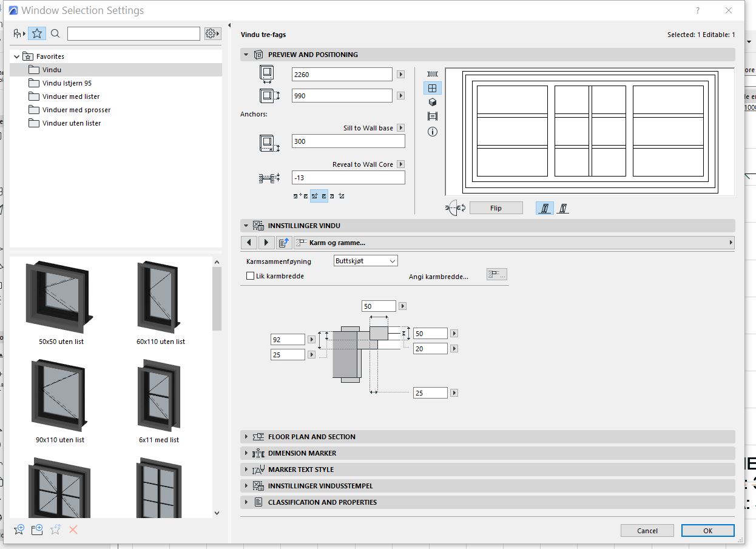Click the red delete favorite X icon
Image resolution: width=756 pixels, height=549 pixels.
(x=73, y=530)
